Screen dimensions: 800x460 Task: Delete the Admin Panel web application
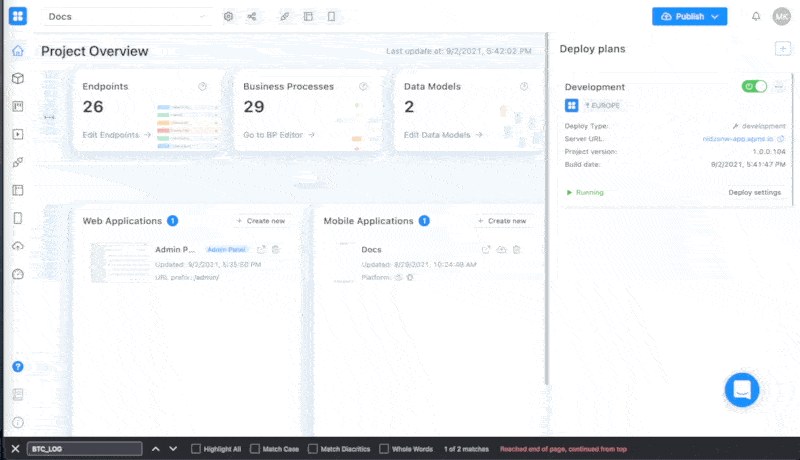coord(276,249)
